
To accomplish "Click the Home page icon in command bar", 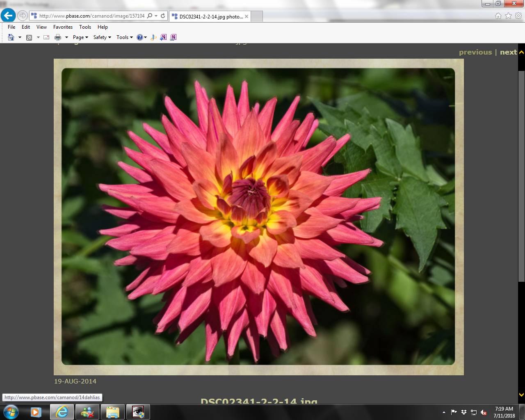I will point(11,37).
